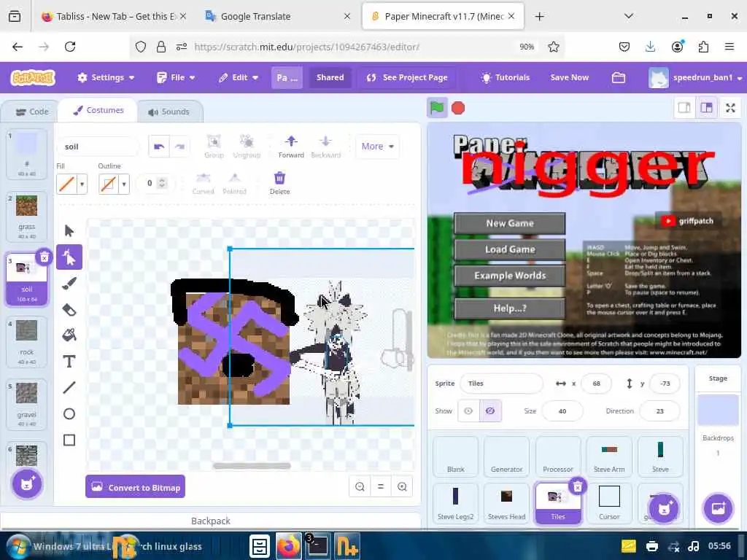
Task: Zoom out of the costume canvas
Action: [360, 486]
